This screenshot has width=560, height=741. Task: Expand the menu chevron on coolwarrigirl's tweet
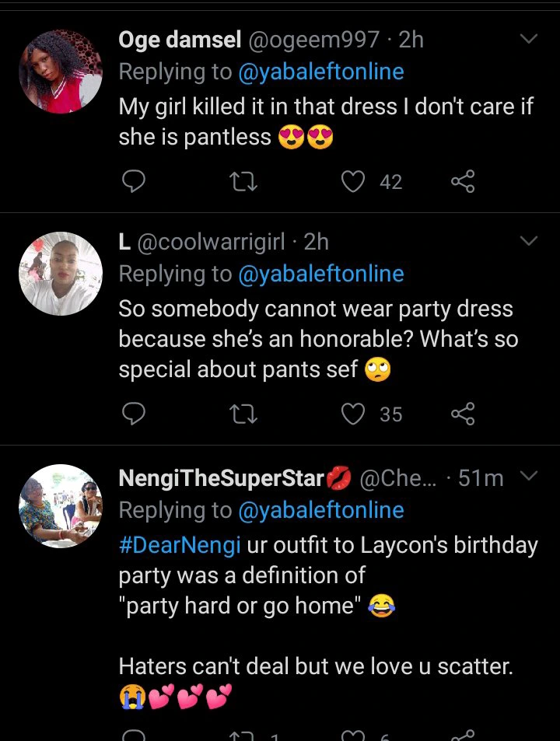pyautogui.click(x=529, y=242)
